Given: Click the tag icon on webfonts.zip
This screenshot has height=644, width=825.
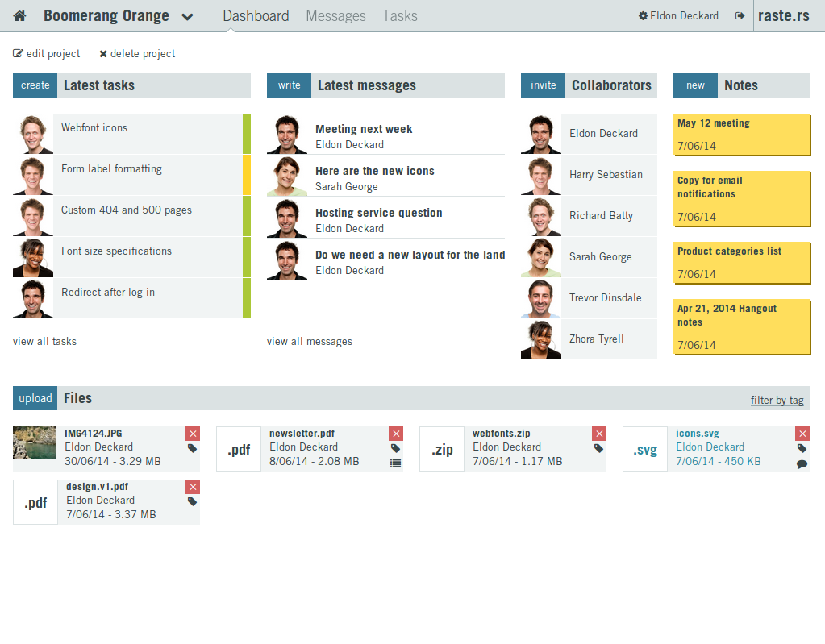Looking at the screenshot, I should [x=598, y=448].
